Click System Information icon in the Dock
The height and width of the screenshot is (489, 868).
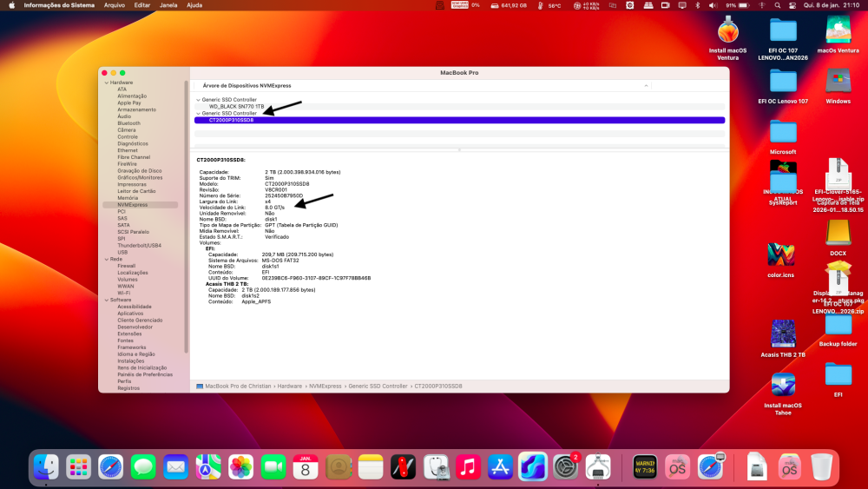[598, 467]
